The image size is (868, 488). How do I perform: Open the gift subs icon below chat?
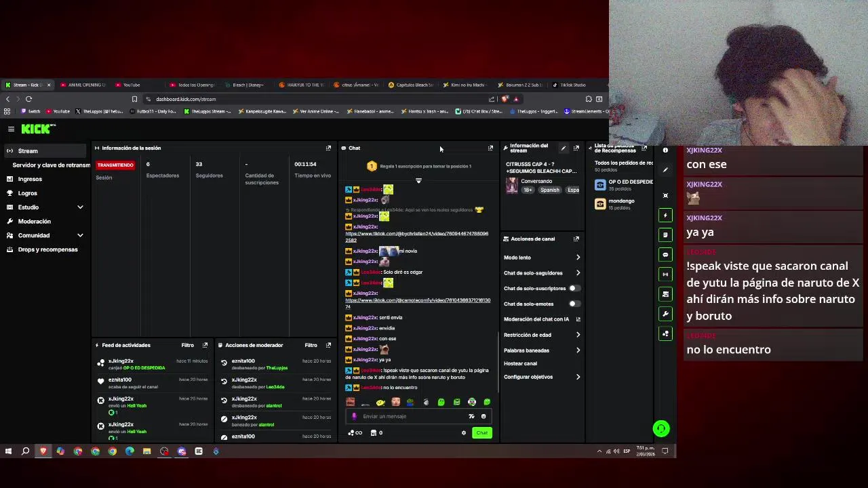pos(354,432)
